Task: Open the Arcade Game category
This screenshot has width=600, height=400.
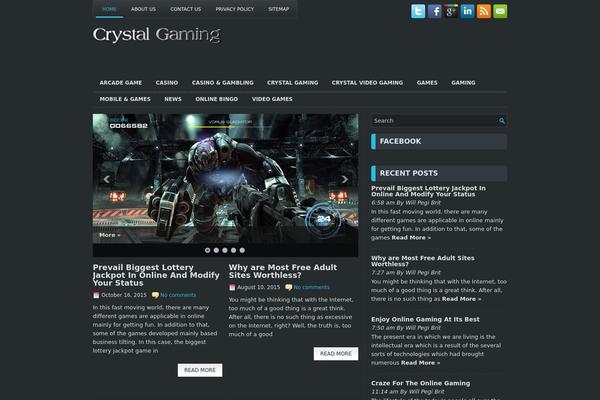Action: click(x=121, y=83)
